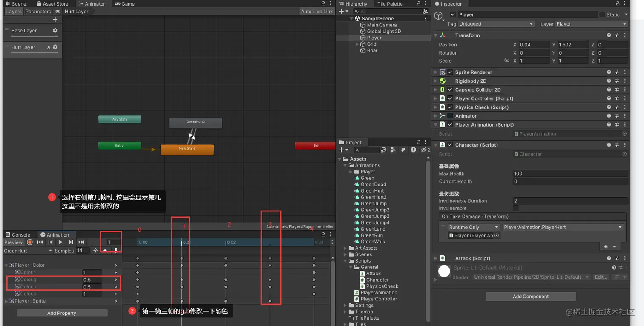Viewport: 644px width, 326px height.
Task: Collapse the Player : Color property
Action: tap(6, 265)
